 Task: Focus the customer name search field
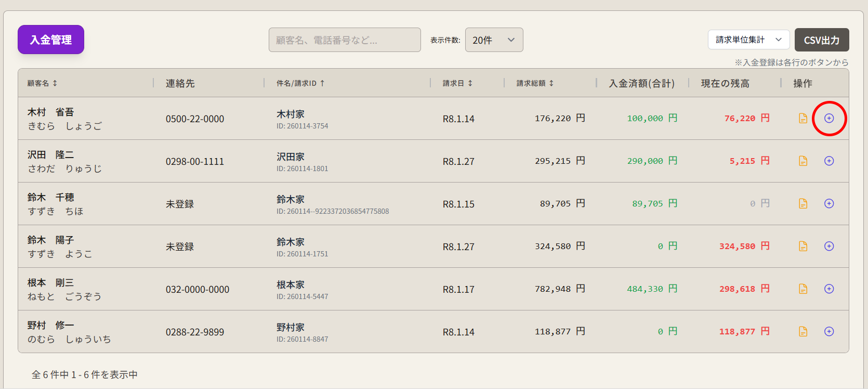coord(344,40)
